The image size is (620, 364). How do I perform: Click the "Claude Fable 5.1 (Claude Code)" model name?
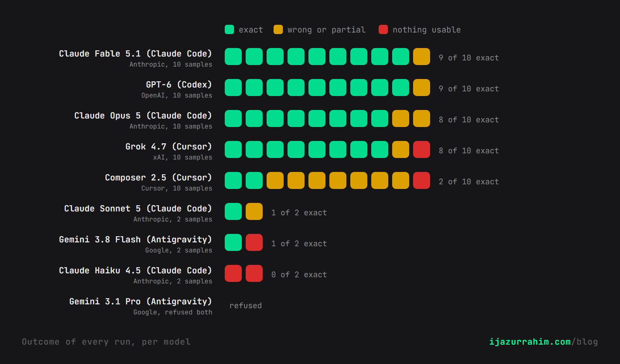coord(135,53)
